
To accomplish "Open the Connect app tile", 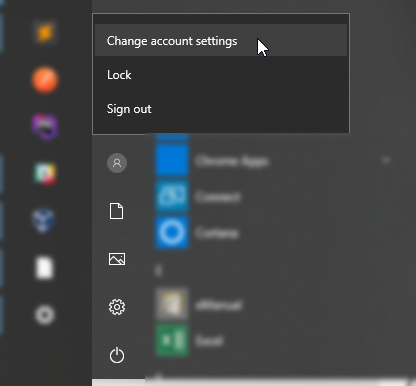I will [172, 196].
